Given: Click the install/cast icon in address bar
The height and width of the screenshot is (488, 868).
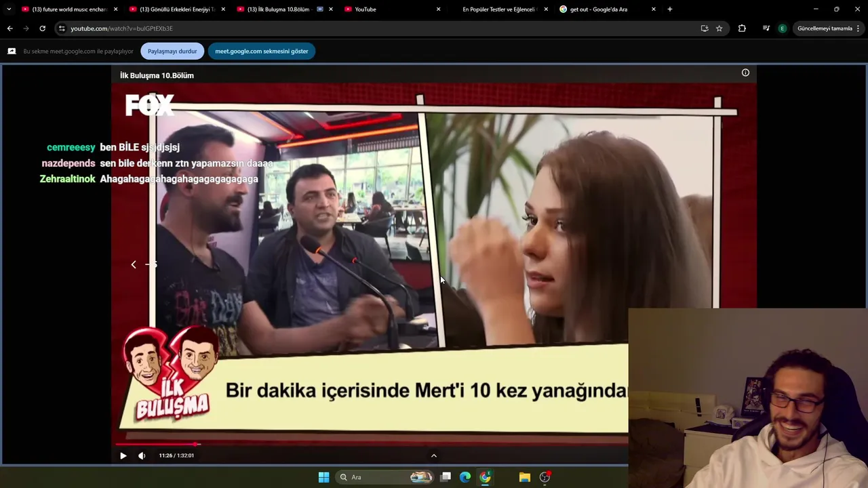Looking at the screenshot, I should click(705, 28).
